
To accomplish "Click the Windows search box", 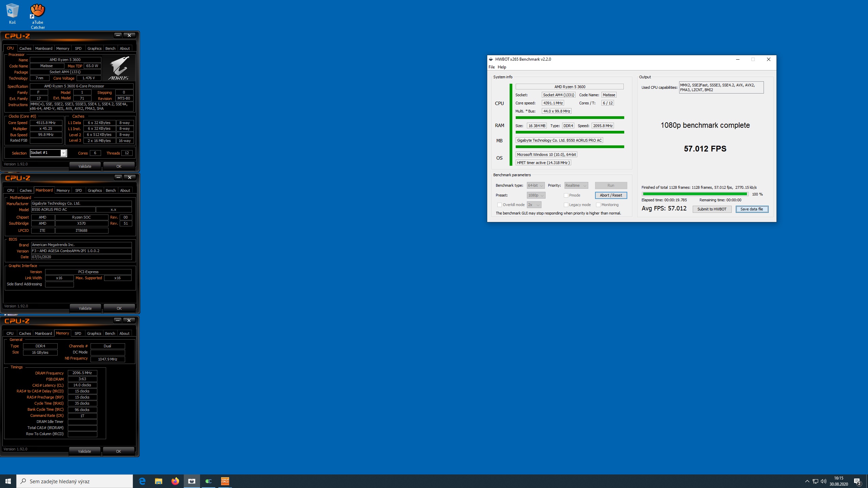I will (75, 481).
